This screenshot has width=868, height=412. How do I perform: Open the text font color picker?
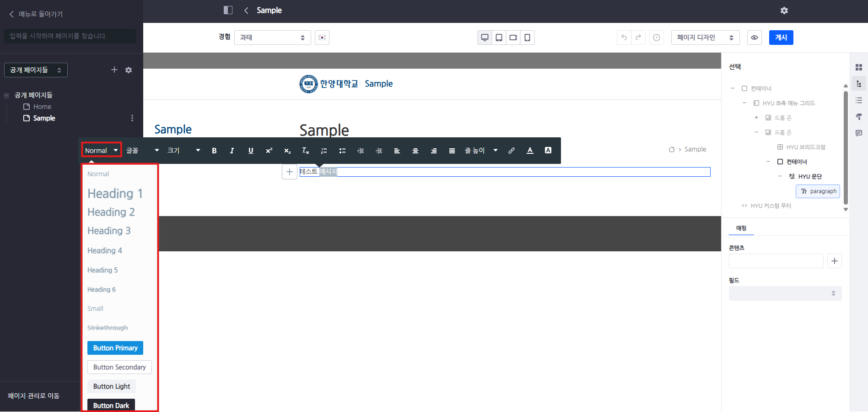(530, 151)
